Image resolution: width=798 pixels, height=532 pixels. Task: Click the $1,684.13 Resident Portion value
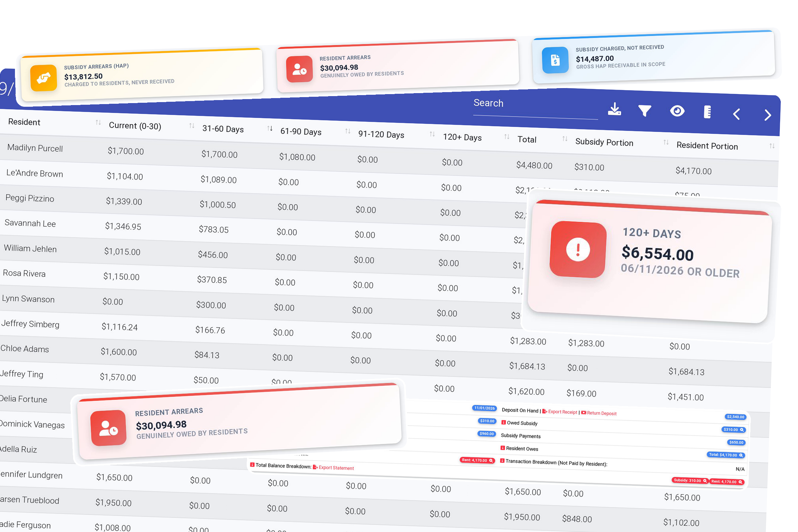686,372
